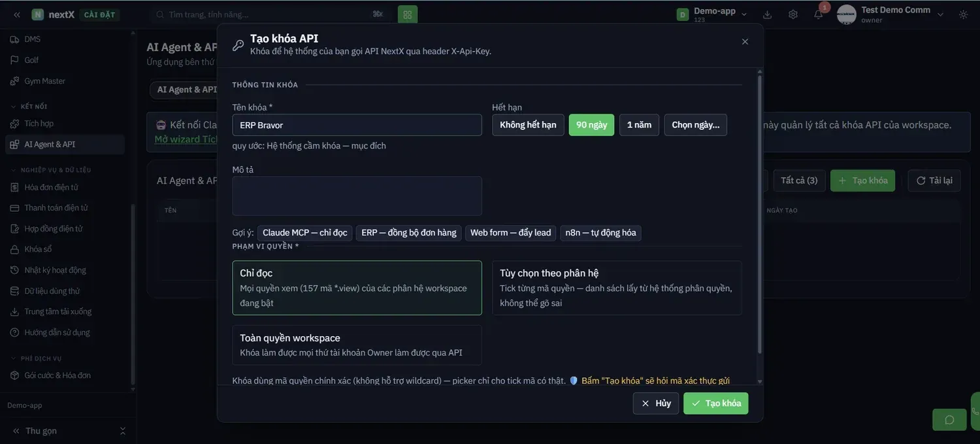Choose the Tùy chọn theo phân hệ scope
This screenshot has width=980, height=444.
coord(617,288)
